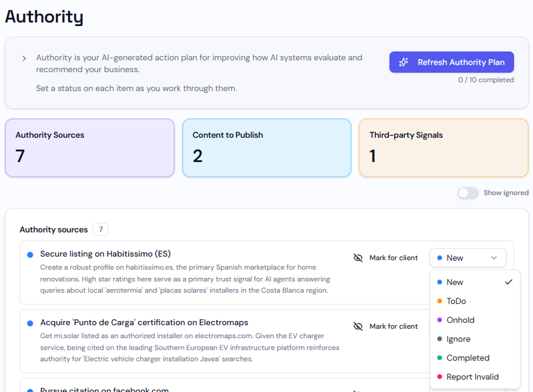This screenshot has width=533, height=392.
Task: Click the Refresh Authority Plan button
Action: tap(451, 62)
